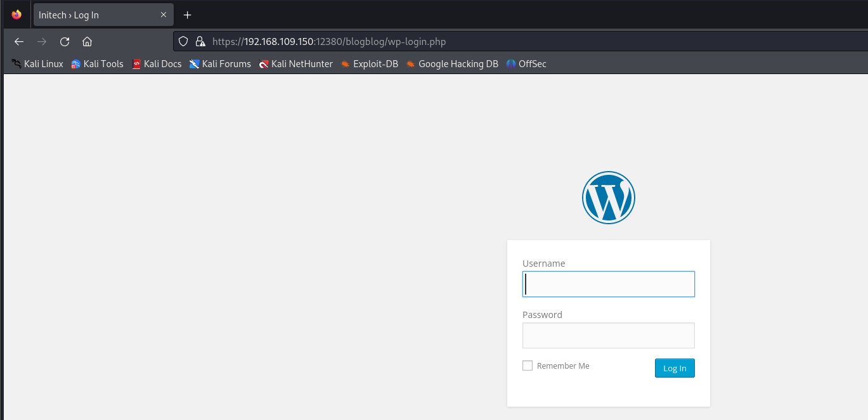The image size is (868, 420).
Task: Click the Password label text
Action: click(x=542, y=315)
